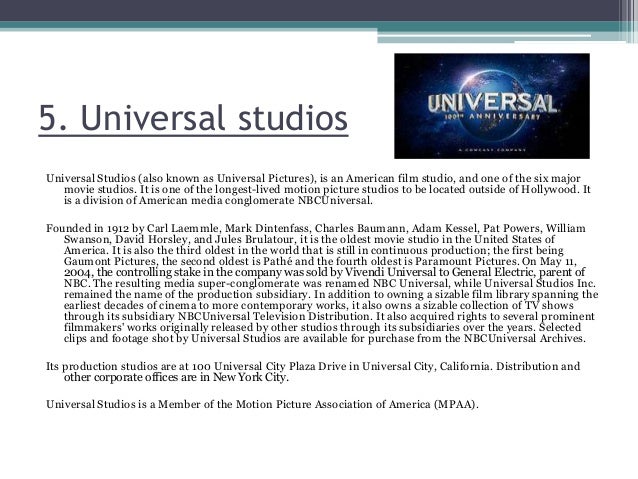
Task: Click the line starting "remained the name of the production subsidiary"
Action: click(x=331, y=294)
